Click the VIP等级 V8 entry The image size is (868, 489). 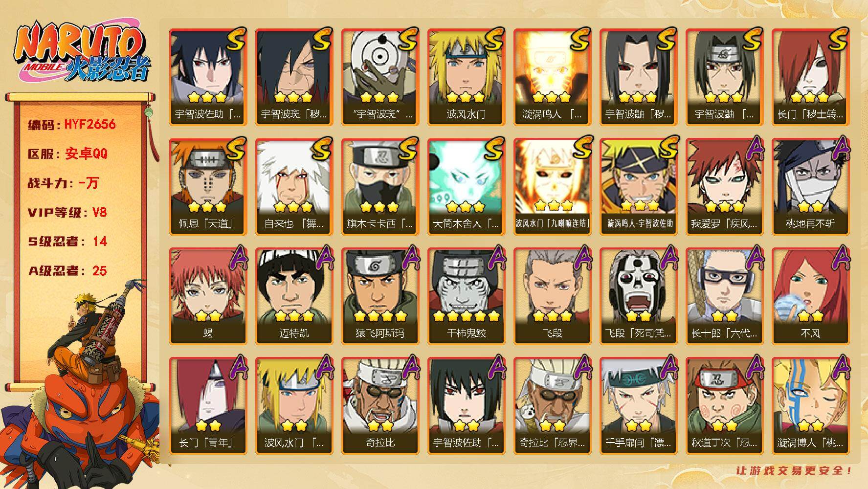pos(67,212)
